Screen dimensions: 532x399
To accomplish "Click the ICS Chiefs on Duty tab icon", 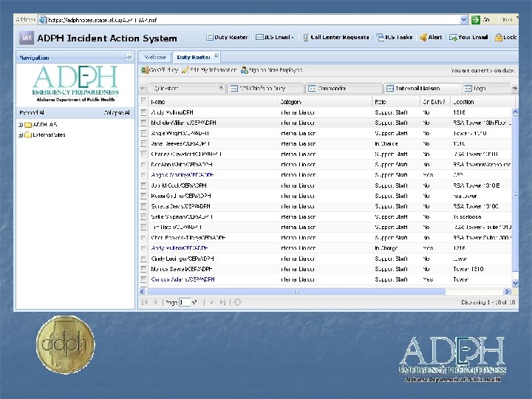I will coord(233,89).
